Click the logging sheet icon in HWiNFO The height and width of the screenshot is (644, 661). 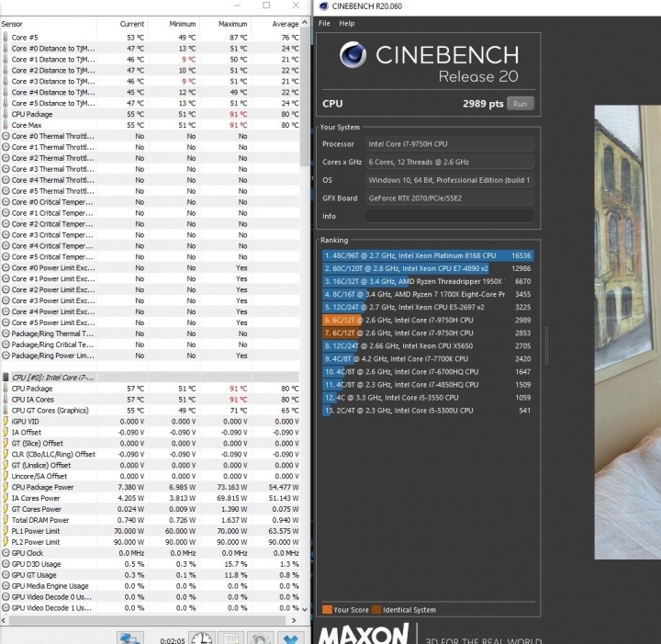tap(231, 638)
